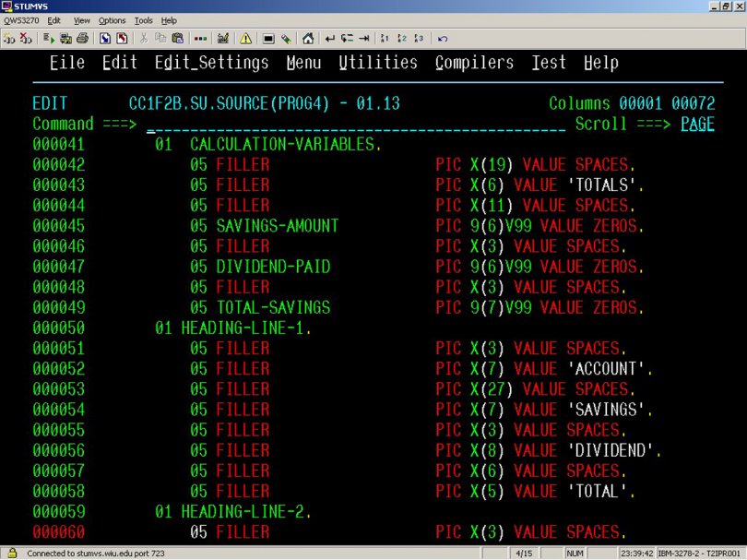747x560 pixels.
Task: Click the copy icon in the toolbar
Action: coord(160,39)
